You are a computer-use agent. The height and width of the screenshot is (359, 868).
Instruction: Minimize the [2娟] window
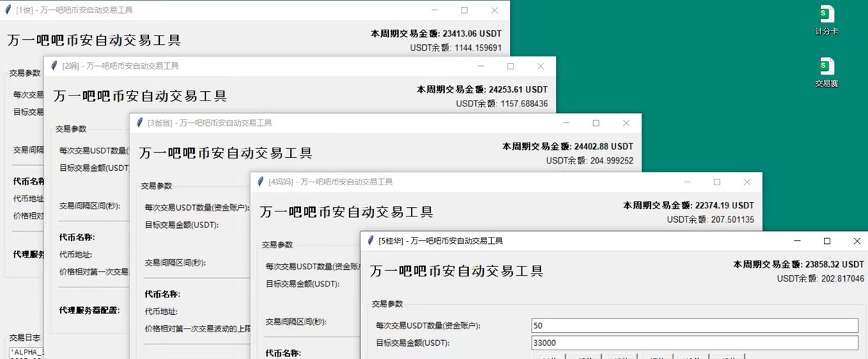[x=480, y=66]
